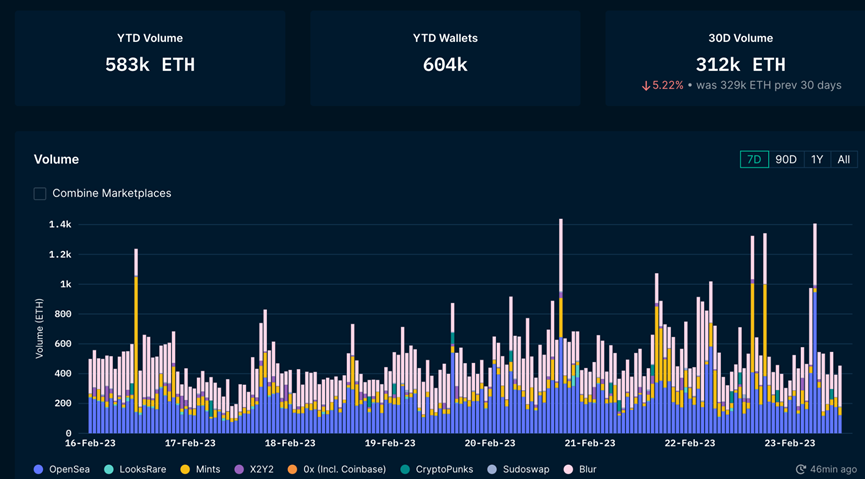Click the 30D Volume card title

pyautogui.click(x=740, y=39)
